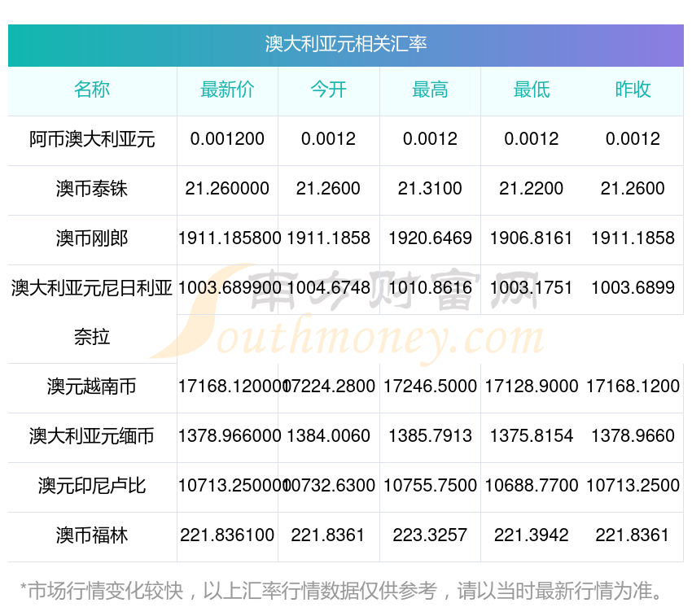Click the value 0.001200
Viewport: 692px width, 616px height.
(227, 139)
